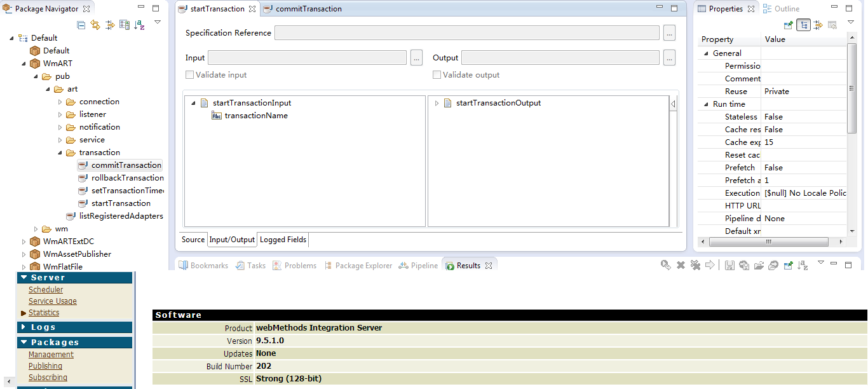Sort Package Navigator alphabetically
Image resolution: width=868 pixels, height=389 pixels.
(x=139, y=25)
